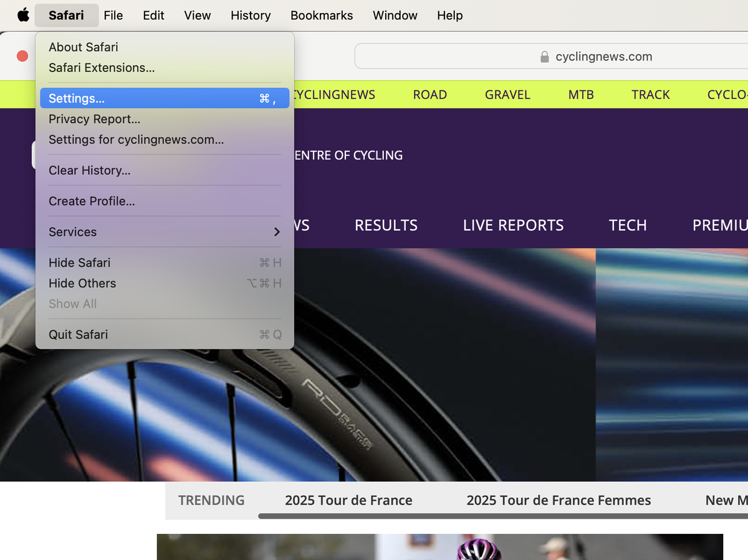The height and width of the screenshot is (560, 748).
Task: Choose Hide Others
Action: (x=165, y=283)
